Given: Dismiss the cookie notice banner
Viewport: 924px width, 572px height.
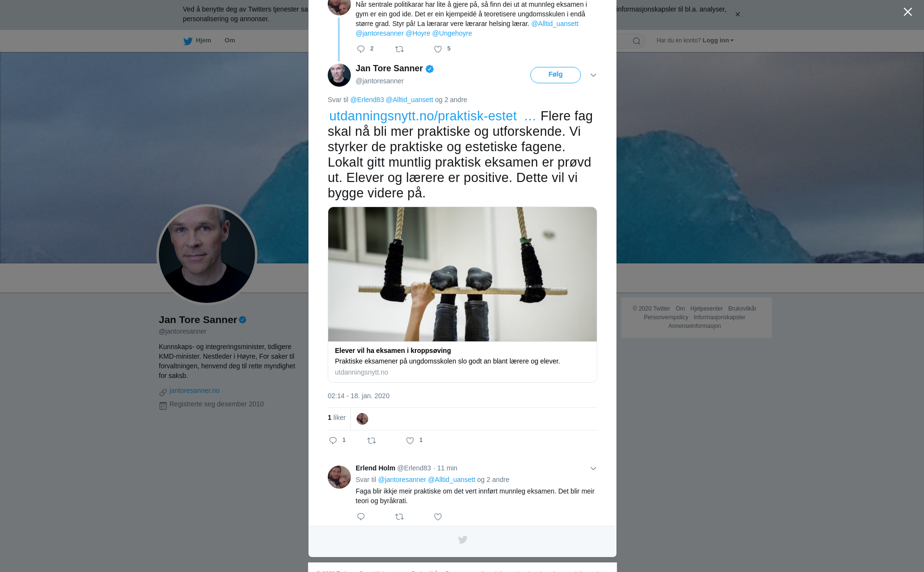Looking at the screenshot, I should [737, 14].
